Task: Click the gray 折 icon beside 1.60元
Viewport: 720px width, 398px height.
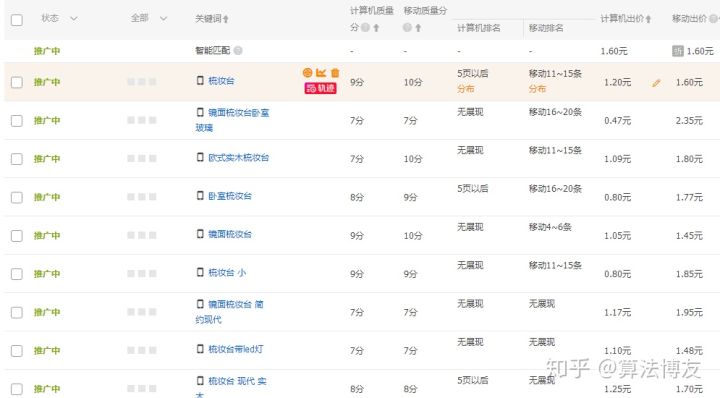Action: 678,51
